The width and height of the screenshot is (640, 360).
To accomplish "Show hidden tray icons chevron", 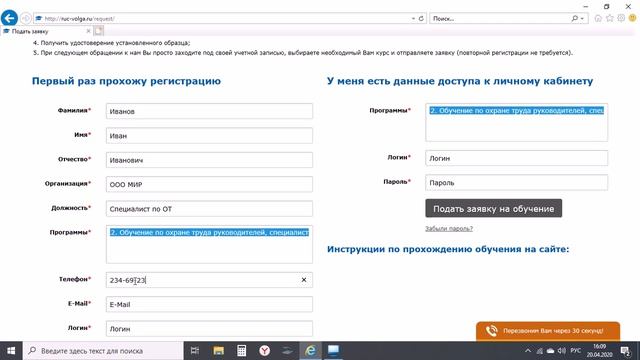I will tap(528, 351).
